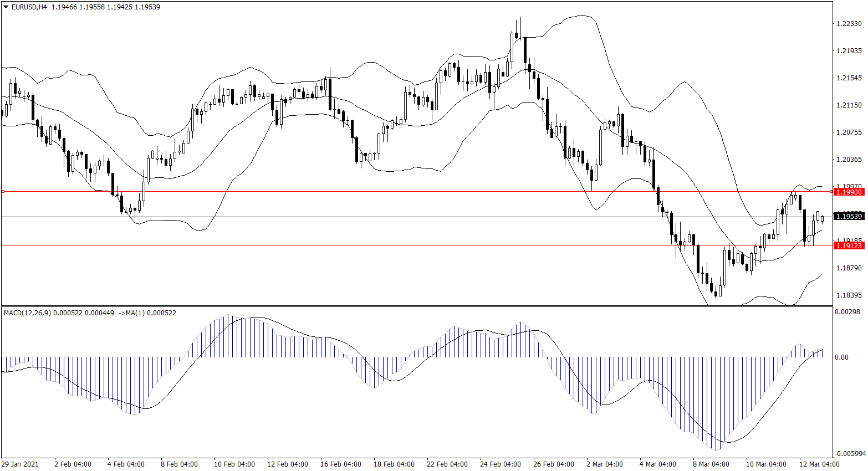This screenshot has height=471, width=868.
Task: Click the 2 Mar 04:00 time label
Action: [604, 464]
